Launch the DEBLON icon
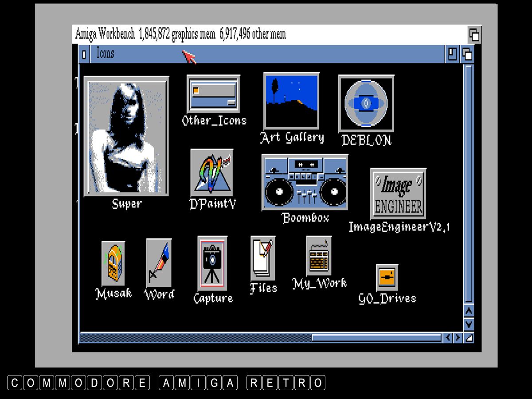The height and width of the screenshot is (399, 532). [x=366, y=103]
